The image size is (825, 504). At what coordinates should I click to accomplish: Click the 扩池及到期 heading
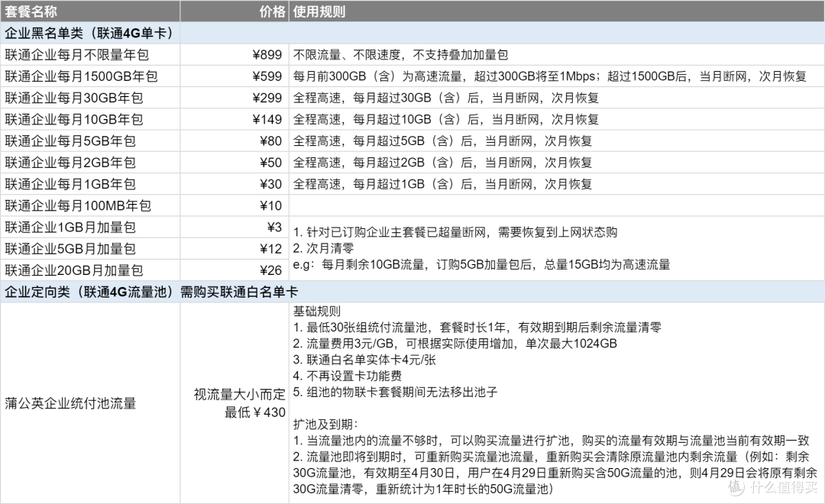click(325, 425)
